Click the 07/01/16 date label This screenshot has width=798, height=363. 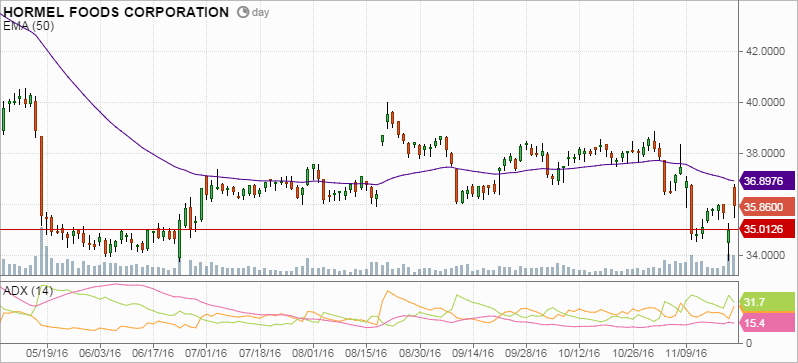click(207, 353)
